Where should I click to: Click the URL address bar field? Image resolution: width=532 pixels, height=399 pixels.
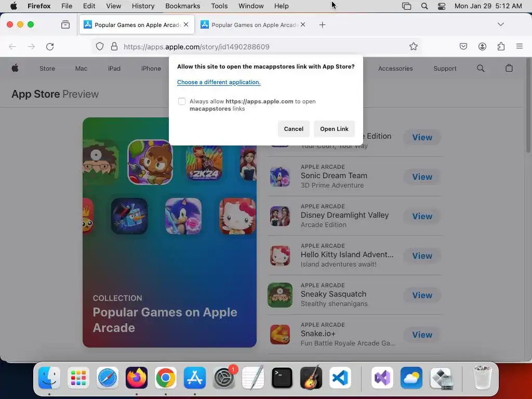click(257, 46)
